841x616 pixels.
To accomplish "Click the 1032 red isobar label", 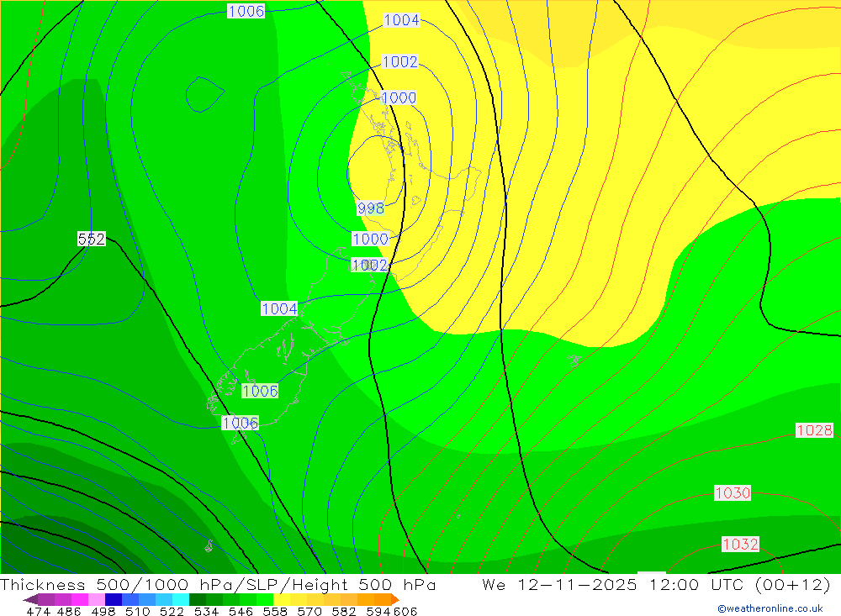I will [x=740, y=545].
